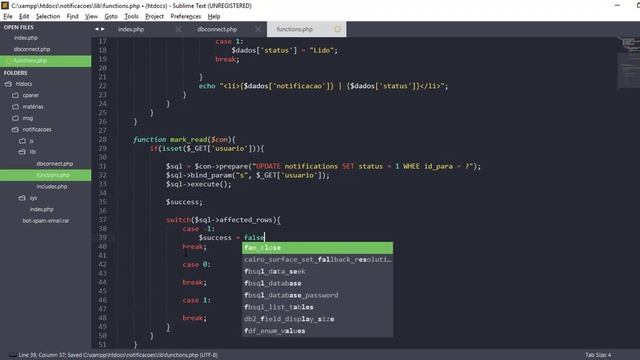Viewport: 640px width, 360px height.
Task: Click the '$sql->execute();' line
Action: coord(199,184)
